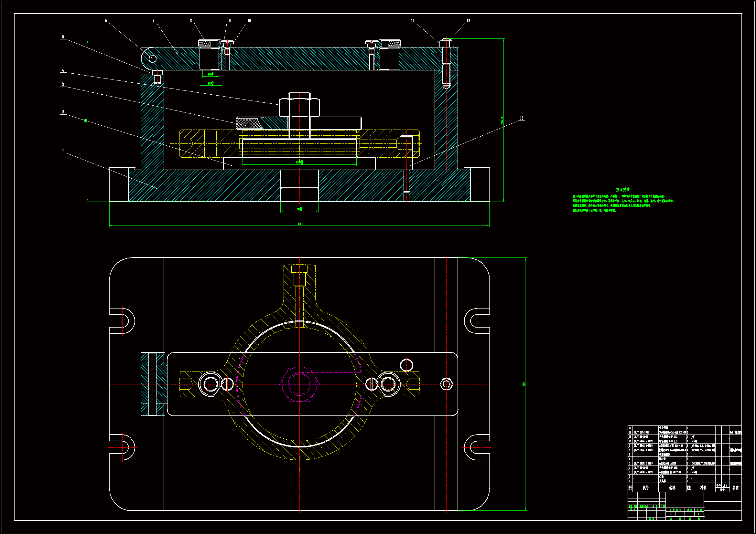Click the 名称 column header in parts list
This screenshot has width=756, height=534.
pyautogui.click(x=672, y=487)
